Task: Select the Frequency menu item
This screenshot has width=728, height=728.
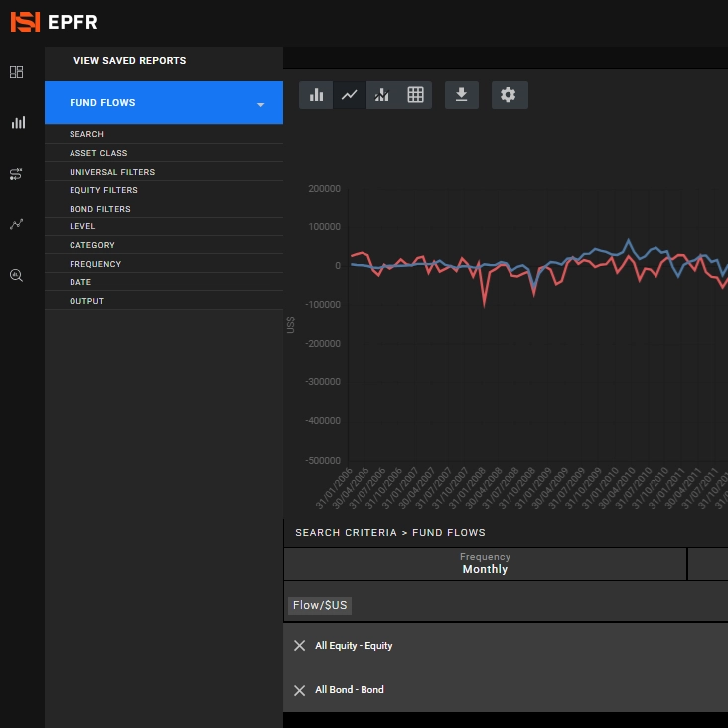Action: 95,264
